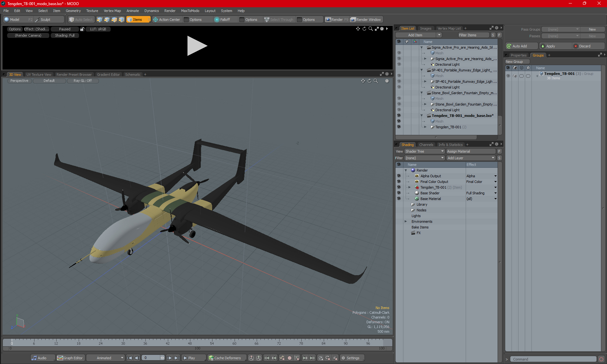Step to previous frame
Image resolution: width=607 pixels, height=364 pixels.
point(137,358)
